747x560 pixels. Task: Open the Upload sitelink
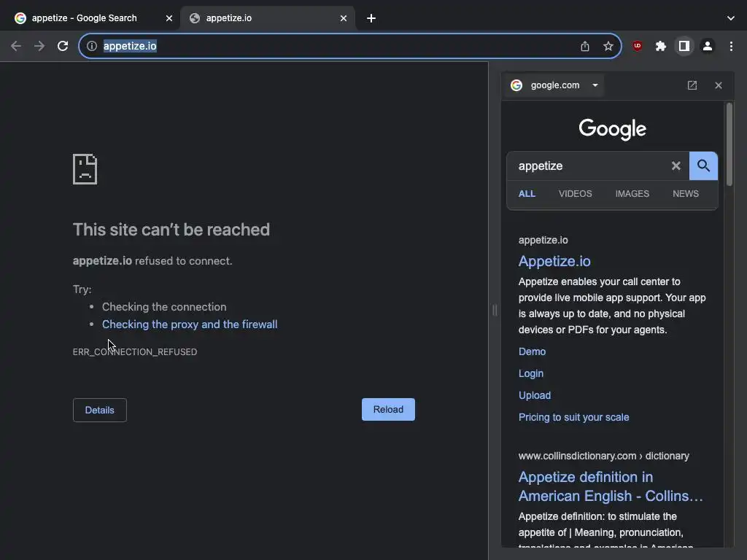click(x=535, y=395)
